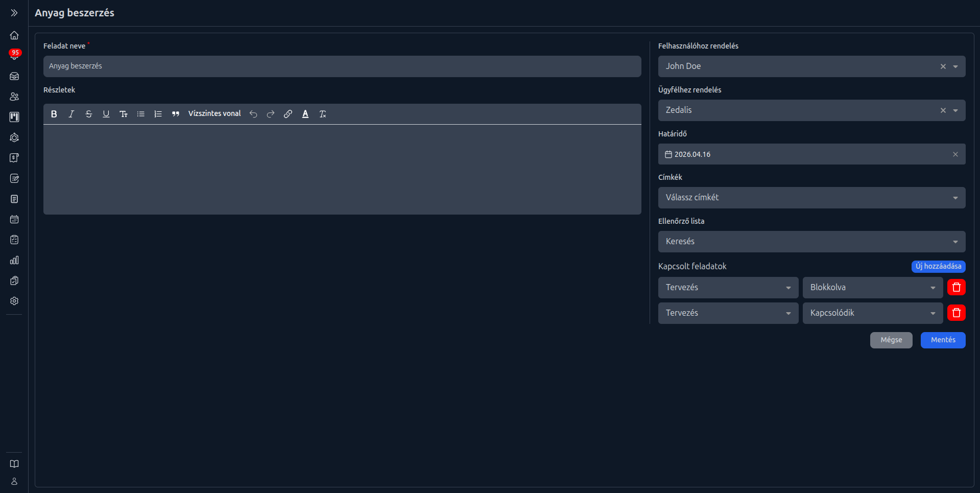This screenshot has width=980, height=493.
Task: Open the Válassz címkét labels dropdown
Action: pos(811,198)
